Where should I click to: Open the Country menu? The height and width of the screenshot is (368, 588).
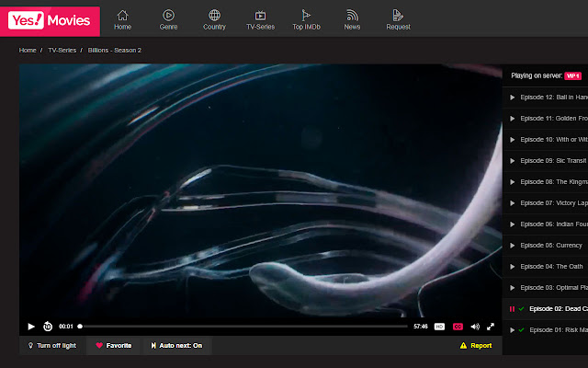pos(214,20)
